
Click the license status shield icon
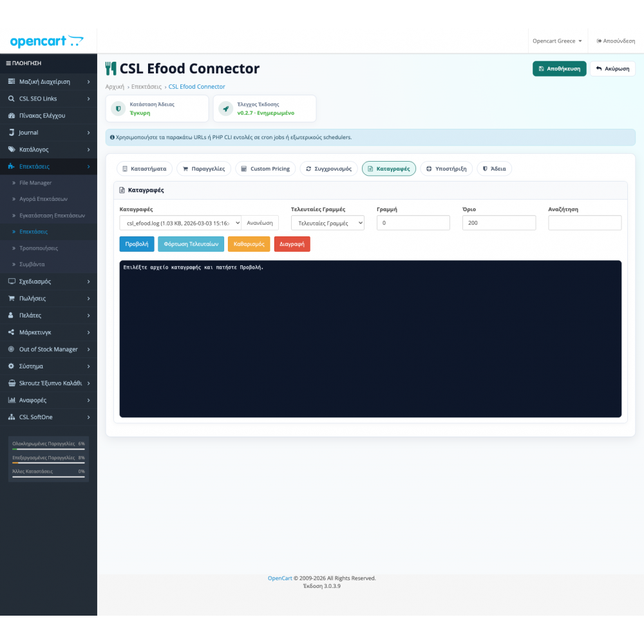tap(118, 108)
